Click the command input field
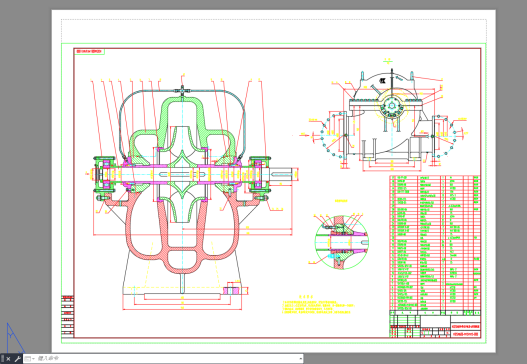 click(x=167, y=359)
